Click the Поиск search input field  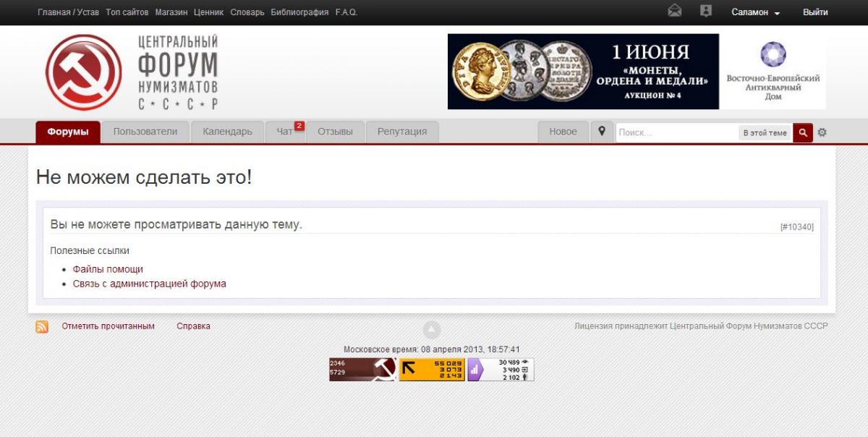676,133
